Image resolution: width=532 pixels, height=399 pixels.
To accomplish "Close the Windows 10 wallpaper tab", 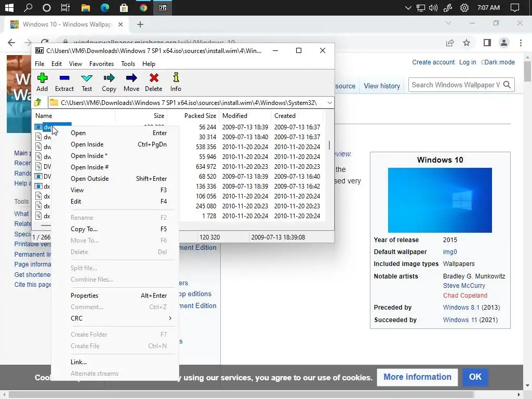I will [121, 24].
